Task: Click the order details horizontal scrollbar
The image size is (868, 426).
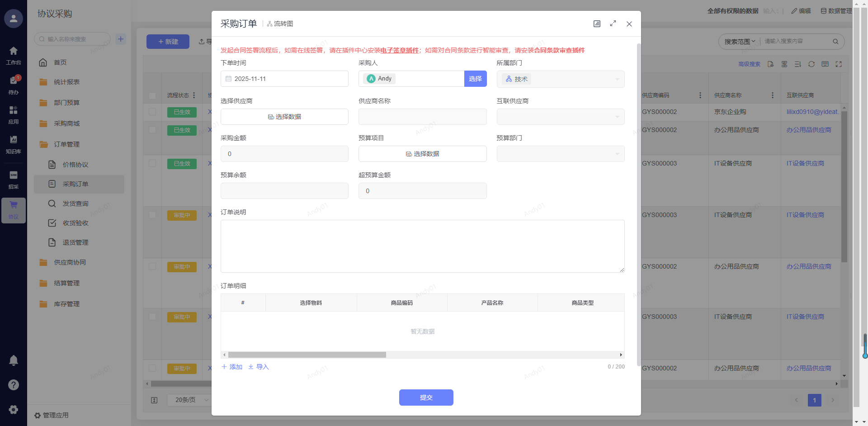Action: 307,355
